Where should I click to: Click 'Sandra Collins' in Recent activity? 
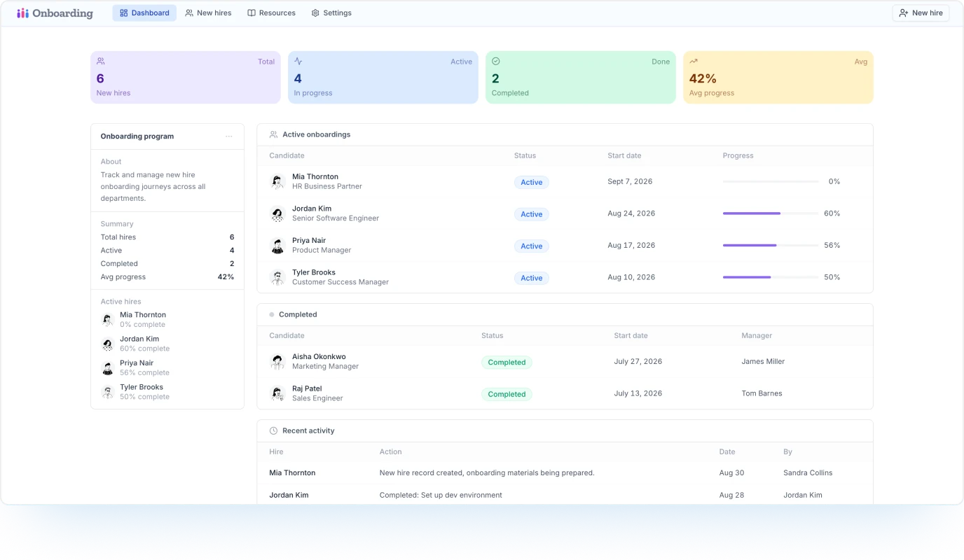point(808,472)
